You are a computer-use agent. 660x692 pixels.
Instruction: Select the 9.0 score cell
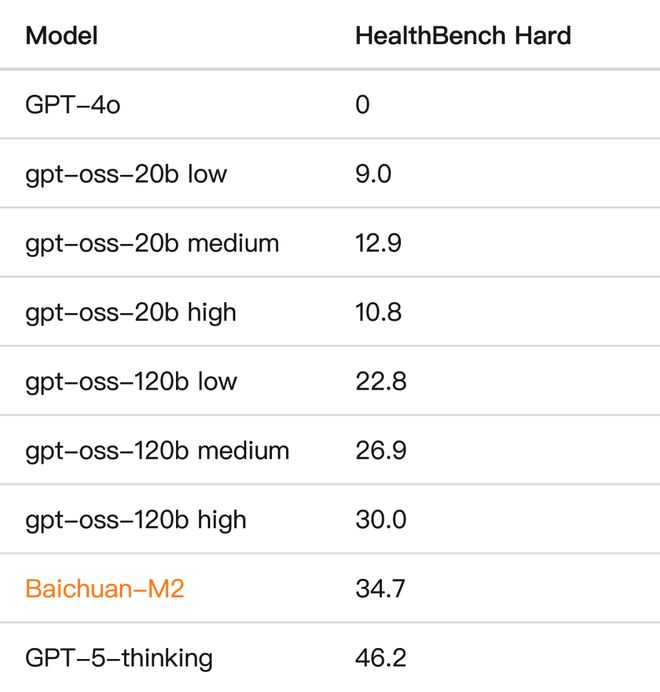(x=373, y=174)
